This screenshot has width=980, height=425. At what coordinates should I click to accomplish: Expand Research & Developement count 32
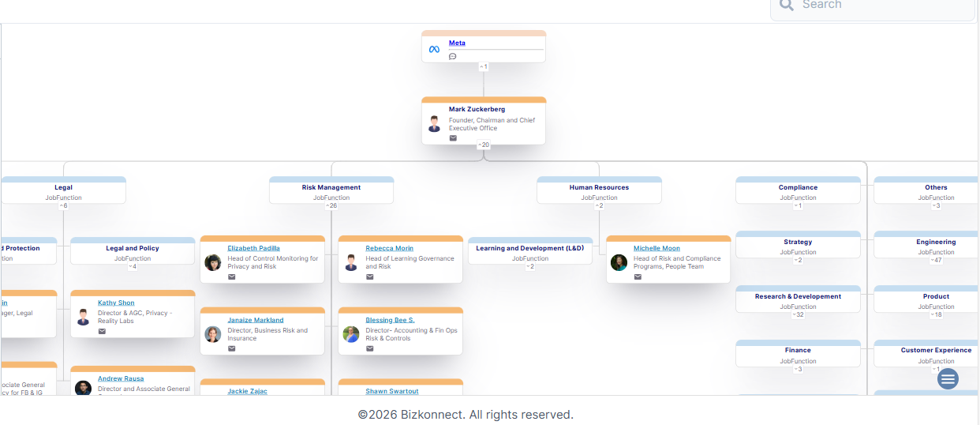(798, 314)
